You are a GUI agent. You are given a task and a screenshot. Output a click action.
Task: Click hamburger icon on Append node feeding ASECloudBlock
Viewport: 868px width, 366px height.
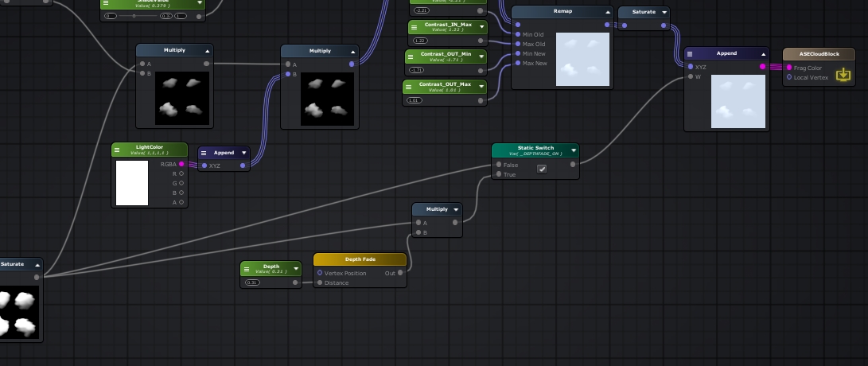pyautogui.click(x=690, y=54)
